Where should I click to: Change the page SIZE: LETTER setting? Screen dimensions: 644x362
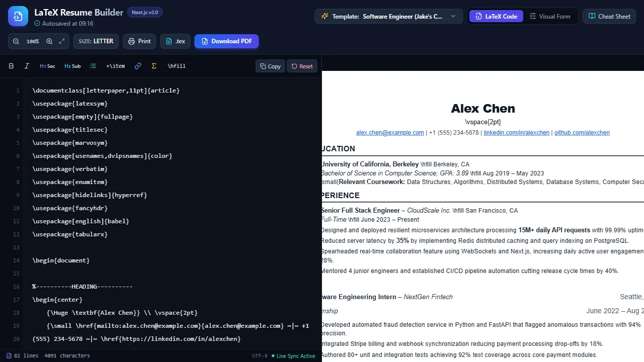click(x=96, y=41)
